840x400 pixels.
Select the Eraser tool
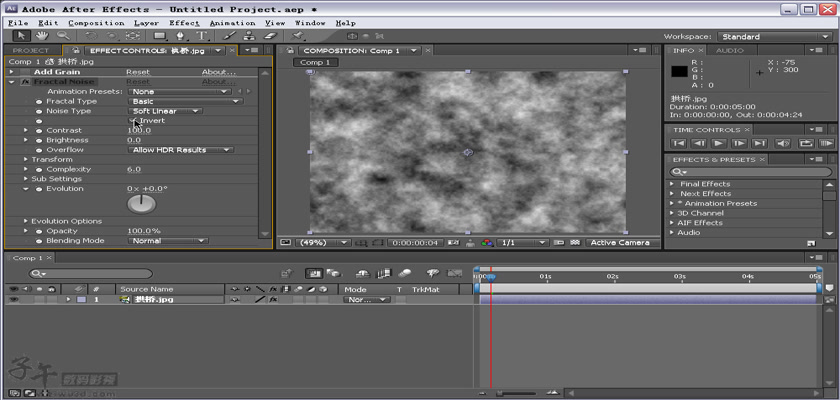(271, 36)
